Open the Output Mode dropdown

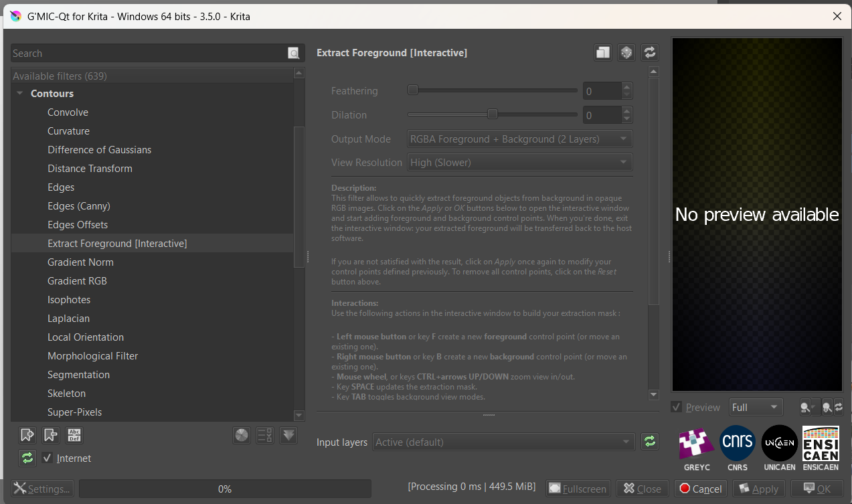pos(519,139)
